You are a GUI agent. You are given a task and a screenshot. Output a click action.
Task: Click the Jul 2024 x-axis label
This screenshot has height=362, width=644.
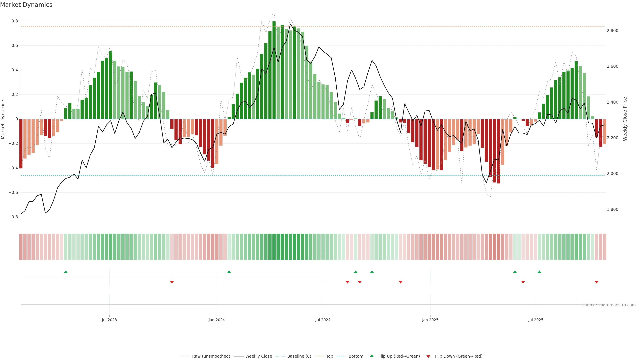[x=323, y=320]
